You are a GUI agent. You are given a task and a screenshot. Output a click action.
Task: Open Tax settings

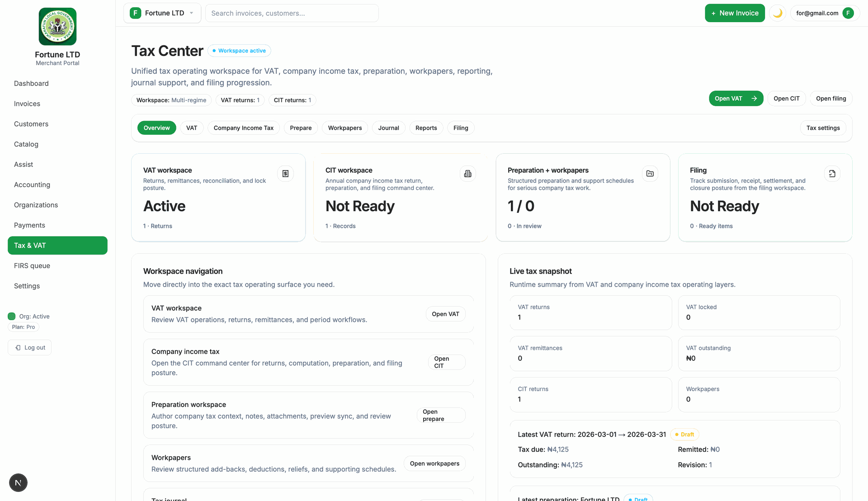(823, 128)
